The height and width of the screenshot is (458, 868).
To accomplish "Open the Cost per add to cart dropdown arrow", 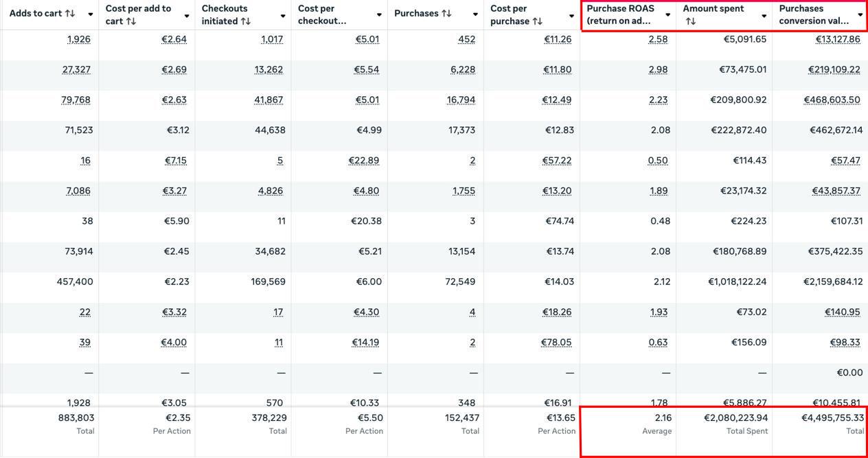I will pos(187,15).
